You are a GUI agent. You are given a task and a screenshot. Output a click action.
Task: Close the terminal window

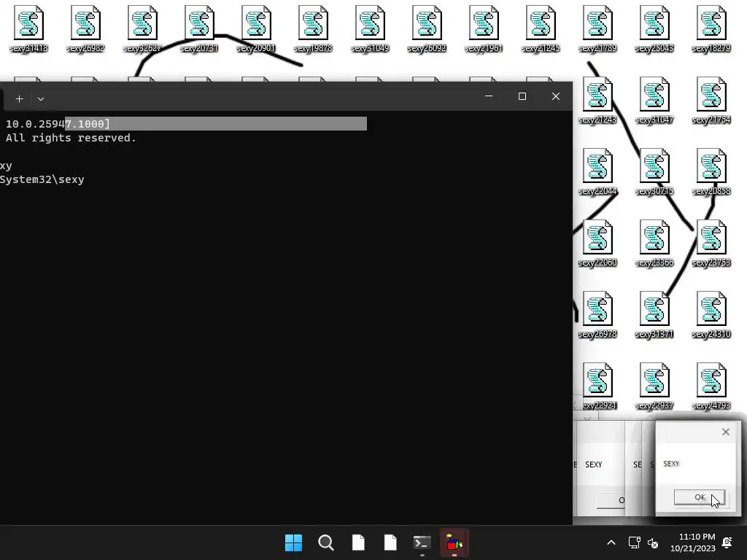[x=555, y=96]
